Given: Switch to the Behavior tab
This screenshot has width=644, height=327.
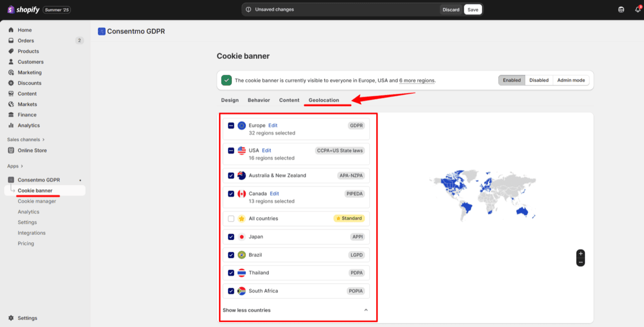Looking at the screenshot, I should click(259, 100).
